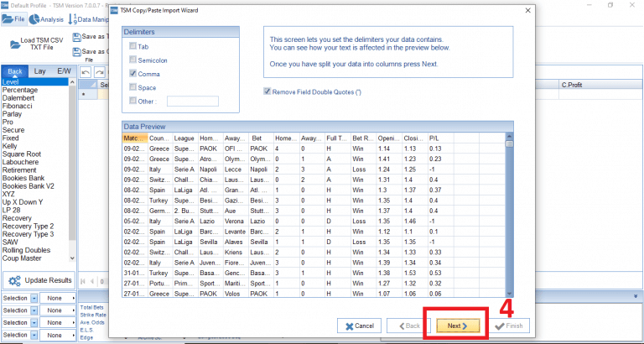Click into the Other delimiter text field
The height and width of the screenshot is (344, 644).
click(x=192, y=102)
